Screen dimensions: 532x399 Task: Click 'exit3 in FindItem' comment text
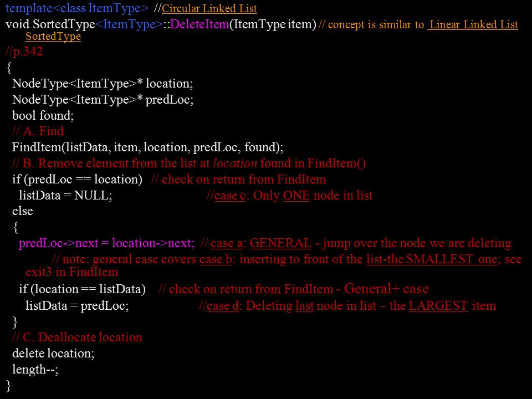click(x=72, y=272)
